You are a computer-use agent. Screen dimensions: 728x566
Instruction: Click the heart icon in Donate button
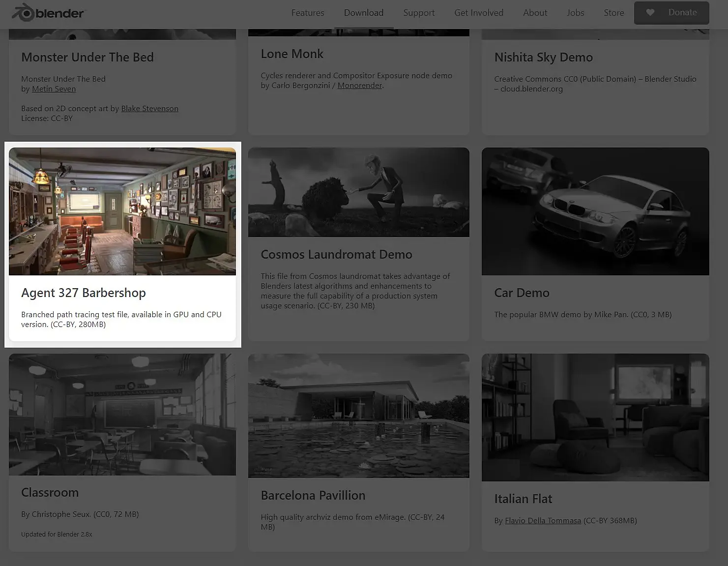[x=650, y=13]
